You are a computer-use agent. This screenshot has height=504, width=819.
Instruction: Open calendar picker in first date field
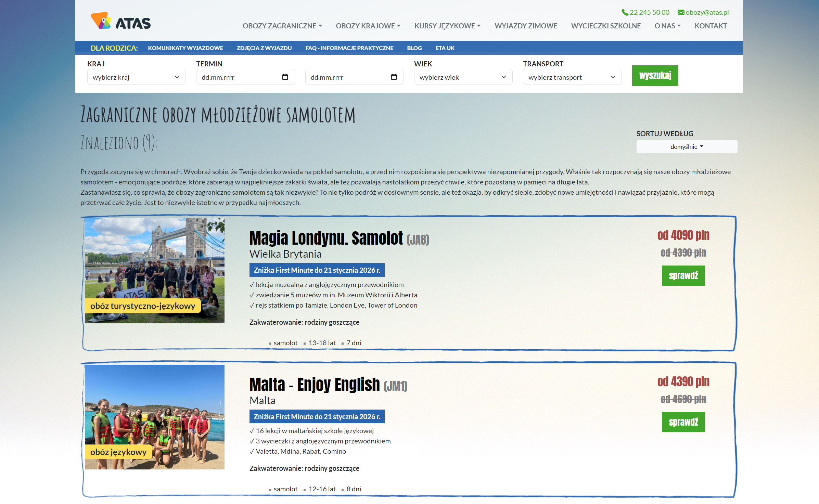click(285, 77)
